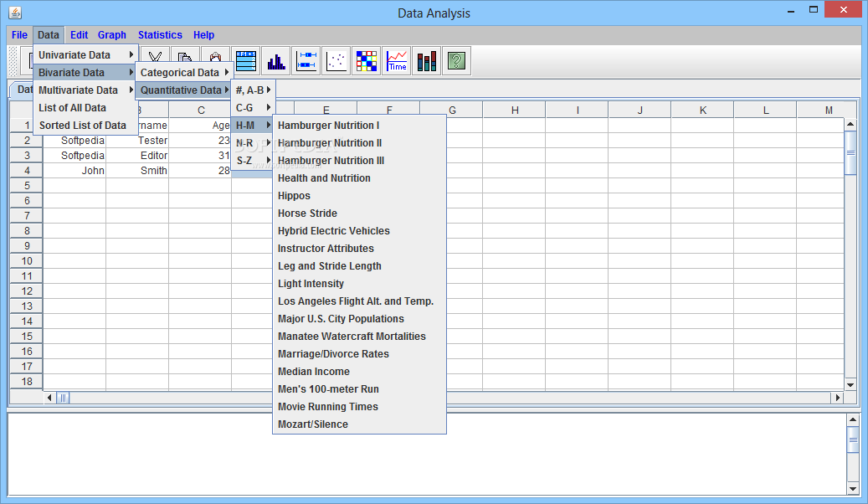
Task: Open the Statistics menu
Action: (x=160, y=35)
